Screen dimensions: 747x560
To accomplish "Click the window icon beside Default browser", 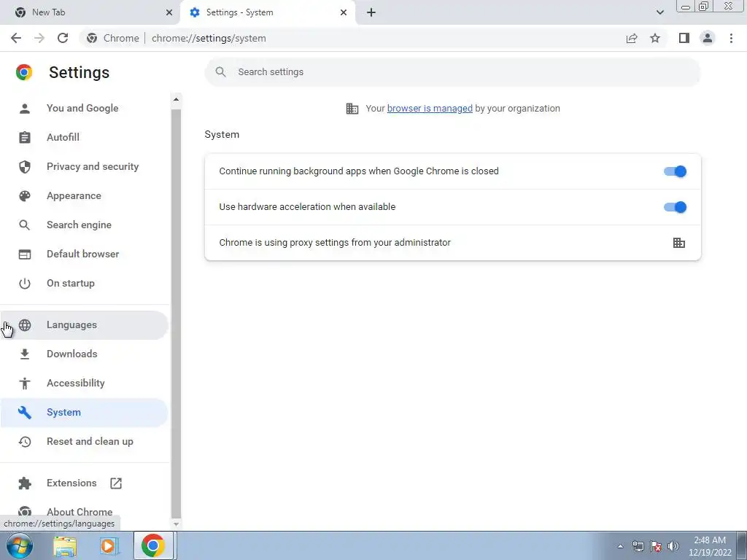I will pos(25,254).
